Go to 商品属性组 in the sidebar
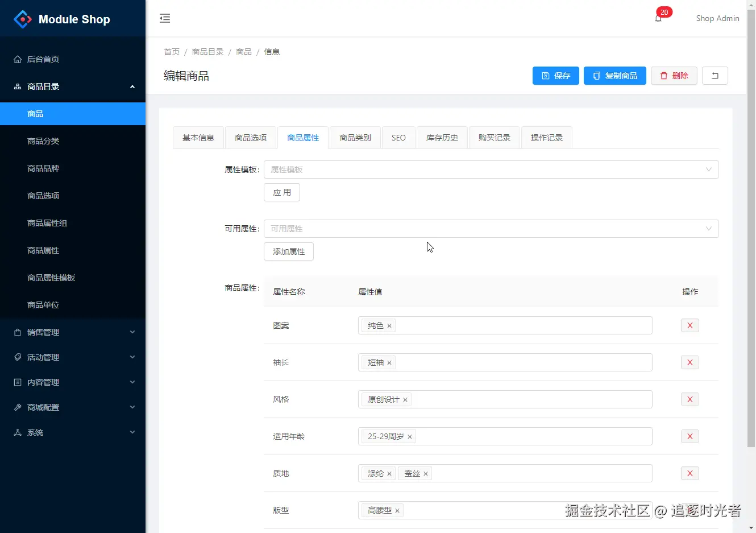The width and height of the screenshot is (756, 533). click(x=73, y=223)
